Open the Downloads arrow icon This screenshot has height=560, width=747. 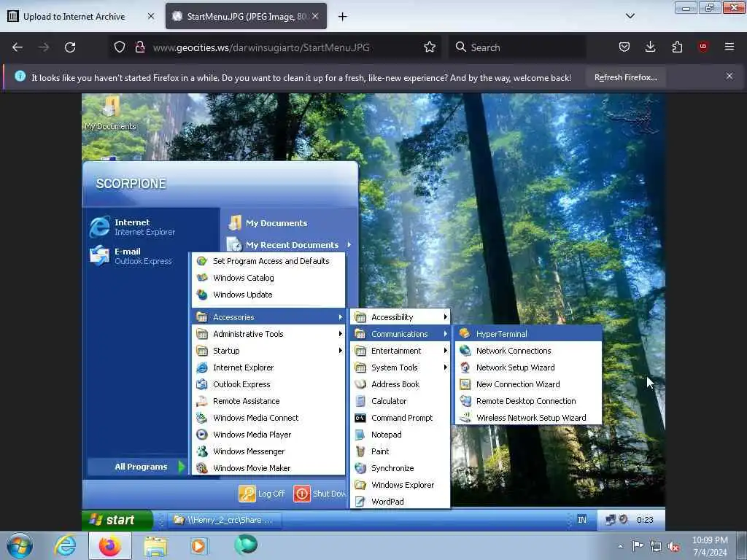[650, 47]
